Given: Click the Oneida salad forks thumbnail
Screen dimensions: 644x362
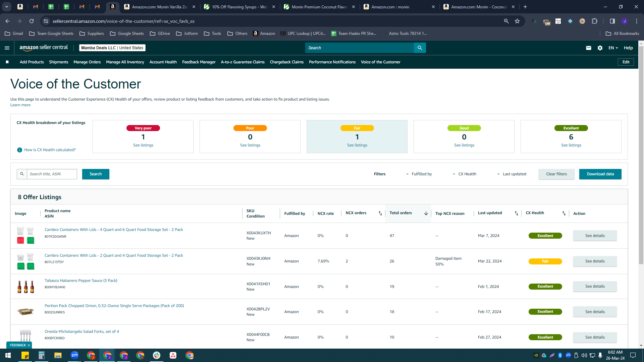Looking at the screenshot, I should pyautogui.click(x=25, y=336).
